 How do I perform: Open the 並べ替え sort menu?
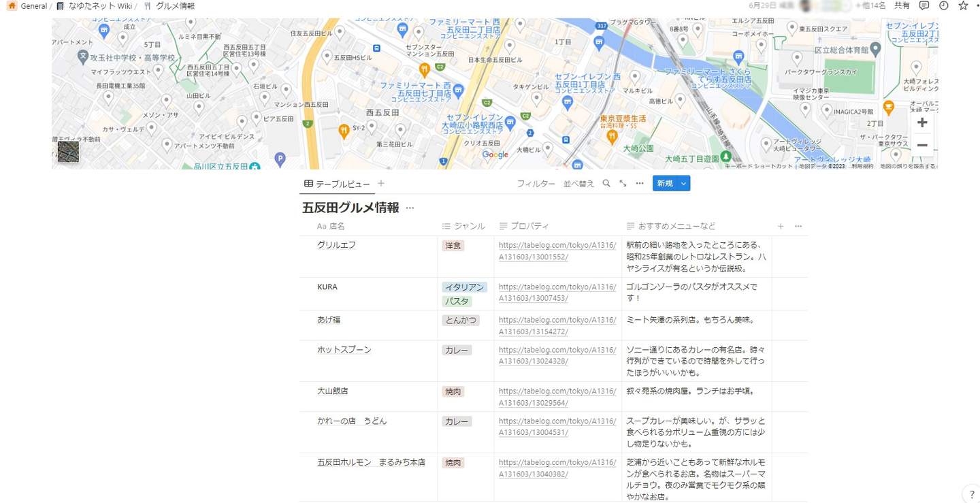pyautogui.click(x=578, y=184)
